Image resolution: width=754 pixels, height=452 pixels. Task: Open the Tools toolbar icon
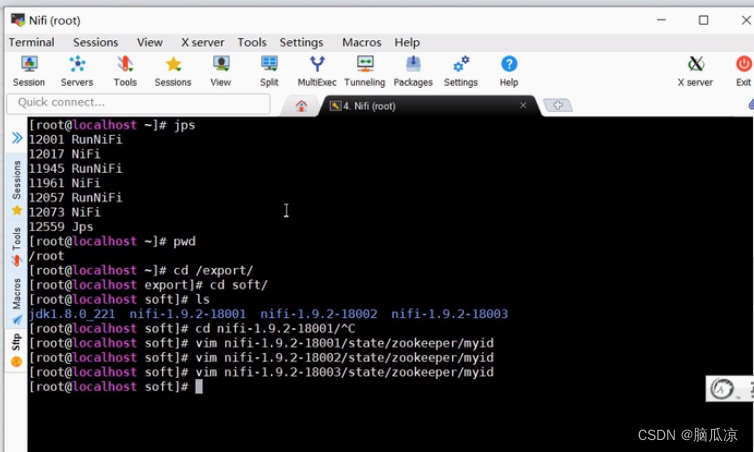click(125, 71)
